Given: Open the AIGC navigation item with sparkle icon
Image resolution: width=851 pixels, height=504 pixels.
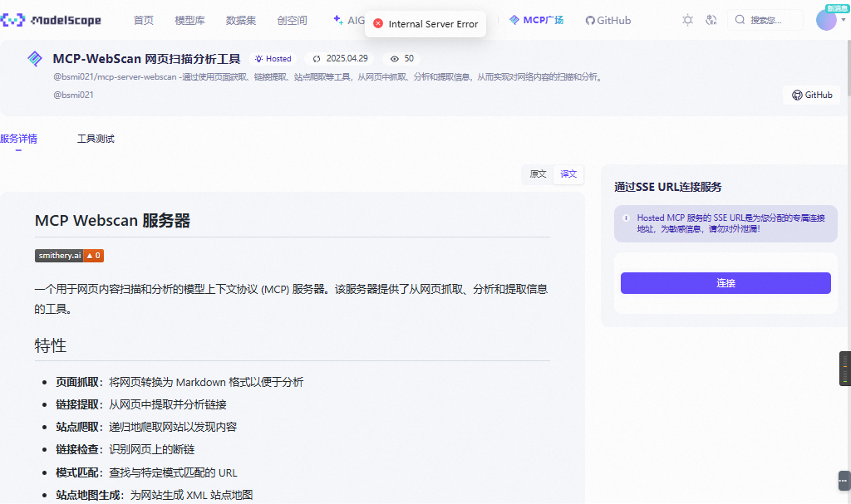Looking at the screenshot, I should pyautogui.click(x=349, y=21).
